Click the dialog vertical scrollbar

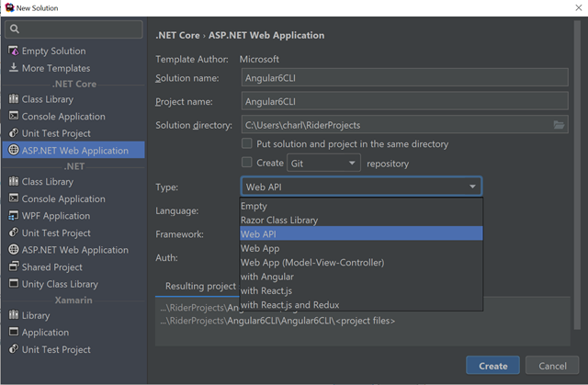click(x=577, y=176)
